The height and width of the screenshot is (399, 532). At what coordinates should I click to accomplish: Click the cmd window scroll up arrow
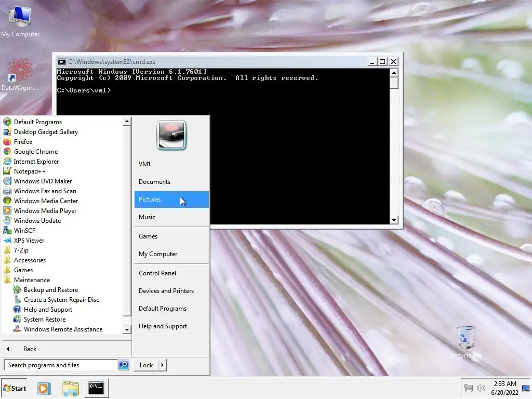[394, 73]
